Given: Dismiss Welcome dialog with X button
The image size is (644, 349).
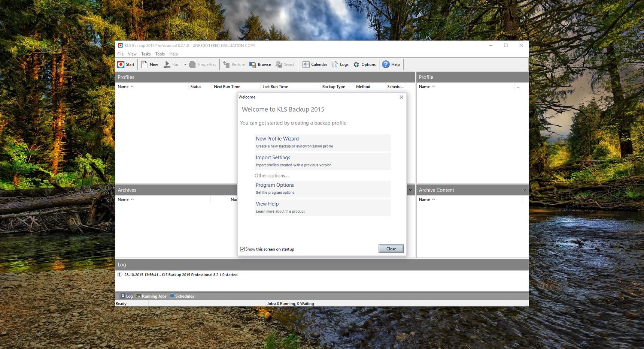Looking at the screenshot, I should click(401, 97).
